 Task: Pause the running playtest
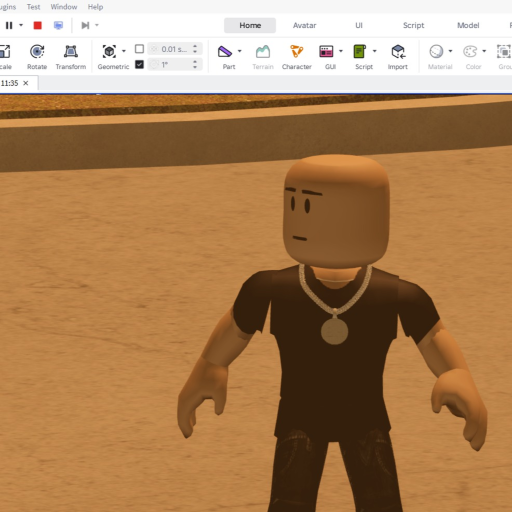click(9, 25)
